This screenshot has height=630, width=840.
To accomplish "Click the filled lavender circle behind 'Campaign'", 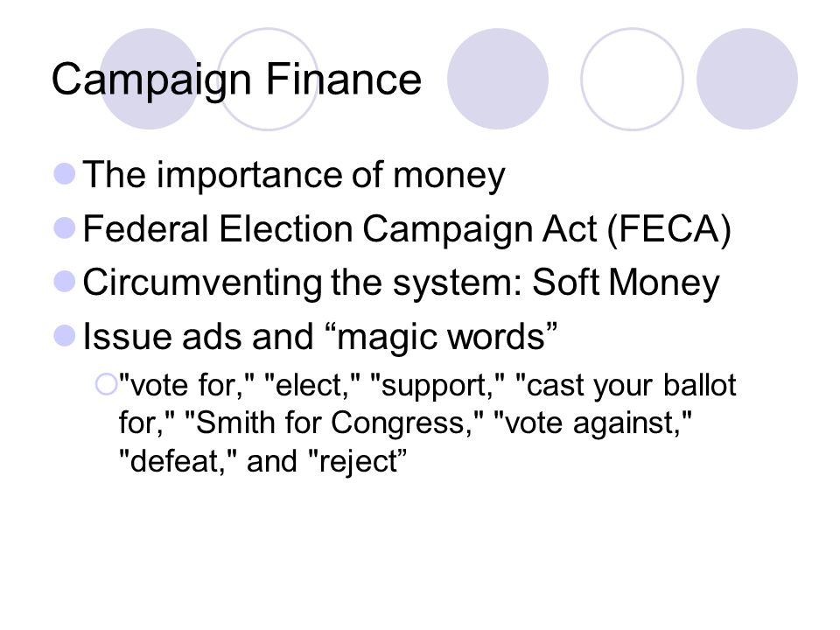I will (150, 79).
